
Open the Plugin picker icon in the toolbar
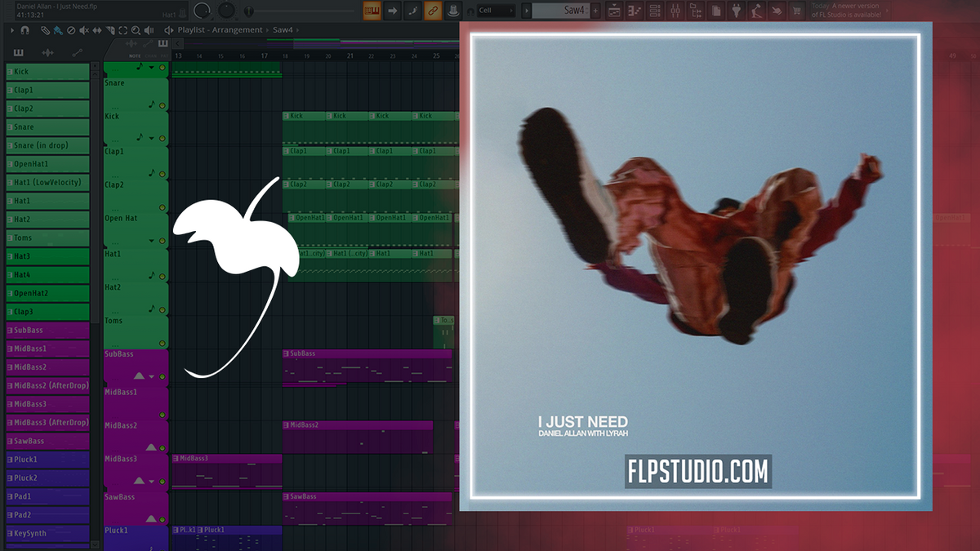click(x=736, y=11)
